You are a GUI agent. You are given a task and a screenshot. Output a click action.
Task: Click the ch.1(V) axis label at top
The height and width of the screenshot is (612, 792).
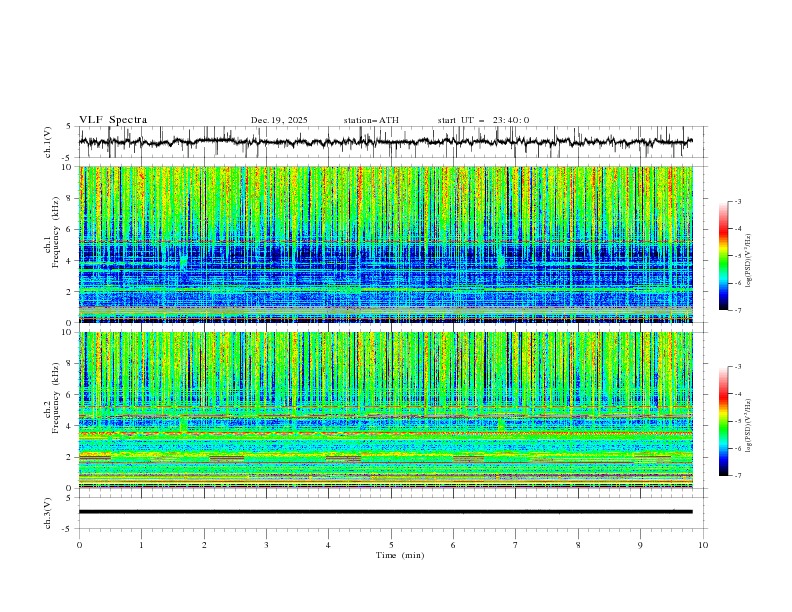pyautogui.click(x=49, y=142)
